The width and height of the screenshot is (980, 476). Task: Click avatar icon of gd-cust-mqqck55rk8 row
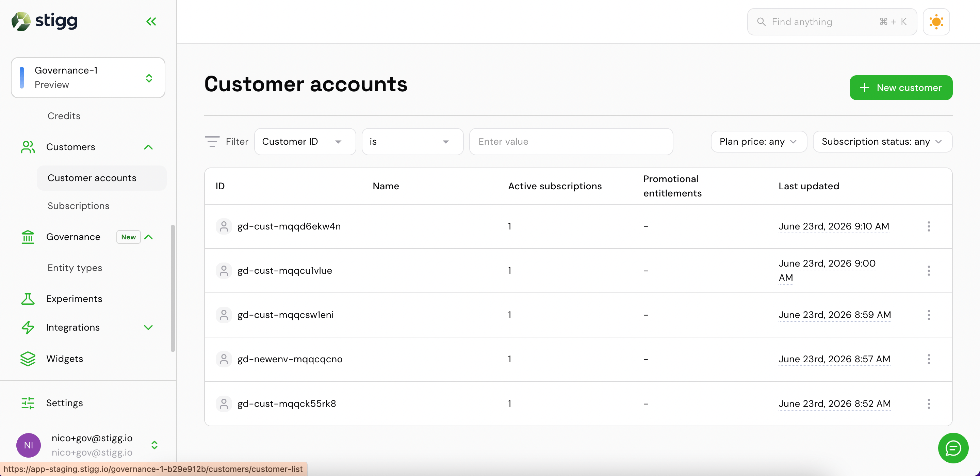coord(224,403)
